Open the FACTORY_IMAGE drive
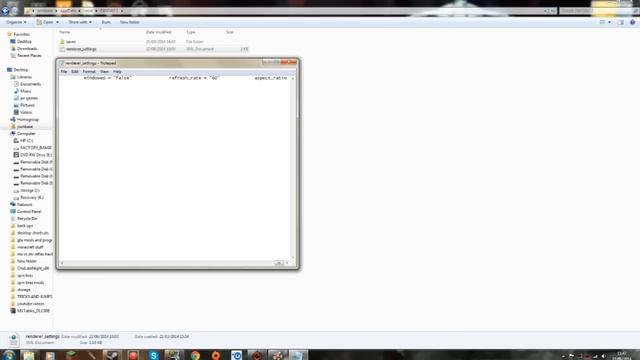 pos(36,148)
